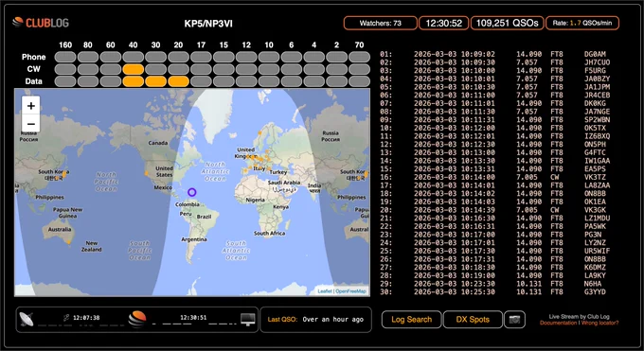This screenshot has width=644, height=351.
Task: Click the Data 70 band indicator
Action: (x=359, y=81)
